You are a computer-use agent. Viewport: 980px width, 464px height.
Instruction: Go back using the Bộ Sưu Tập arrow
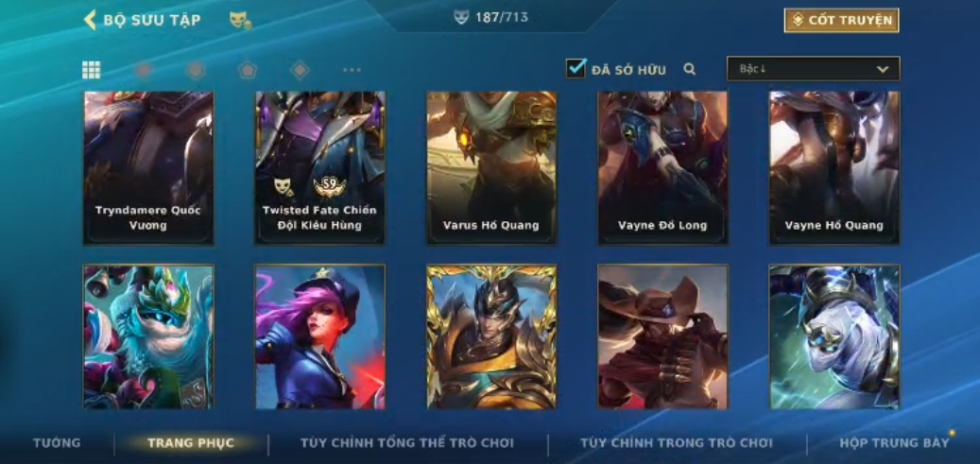pyautogui.click(x=90, y=20)
